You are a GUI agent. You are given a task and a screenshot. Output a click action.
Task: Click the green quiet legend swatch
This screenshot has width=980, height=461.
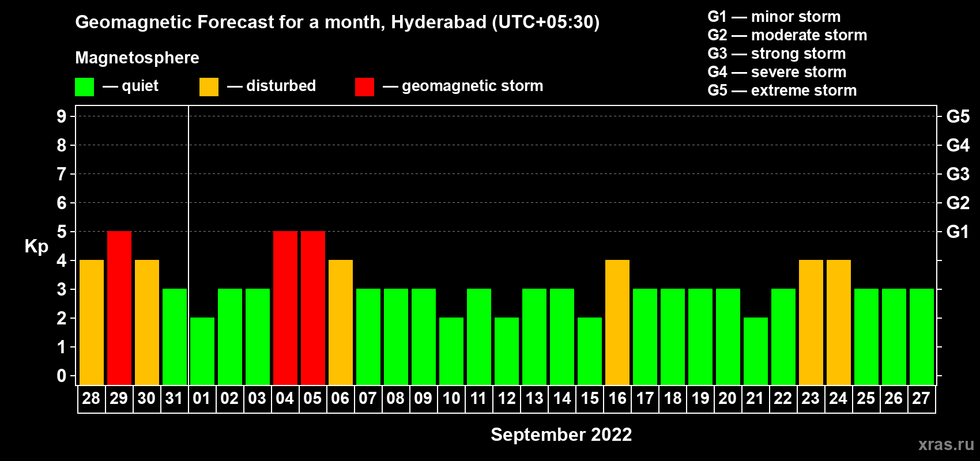point(84,87)
